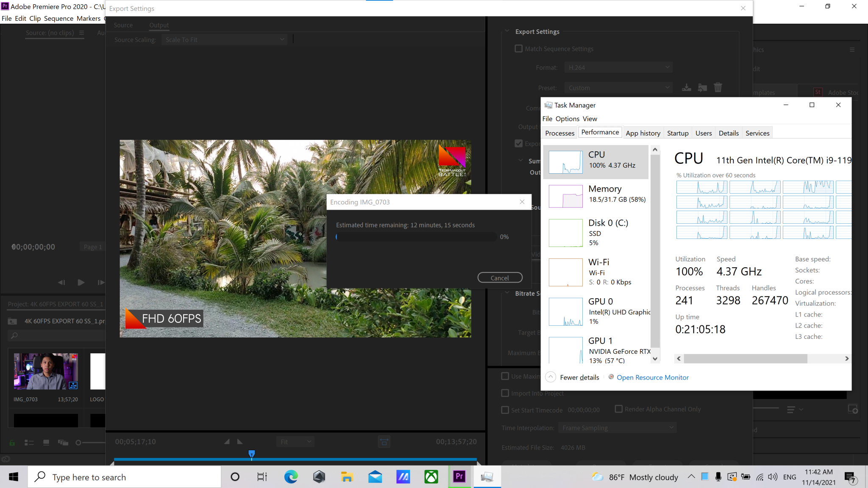Open the Fit zoom dropdown
Image resolution: width=868 pixels, height=488 pixels.
coord(295,442)
